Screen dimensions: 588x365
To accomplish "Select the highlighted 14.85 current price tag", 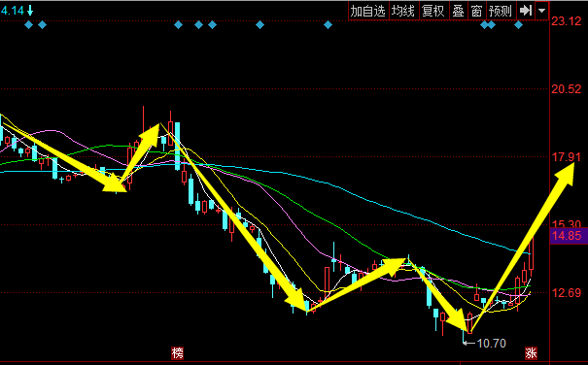I will 568,236.
